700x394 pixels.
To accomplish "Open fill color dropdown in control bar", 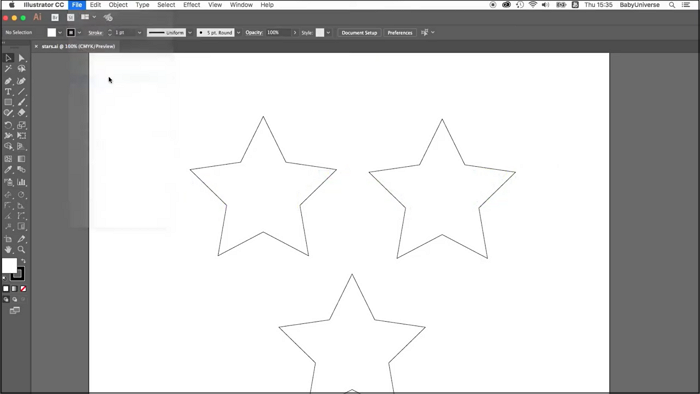I will 60,33.
